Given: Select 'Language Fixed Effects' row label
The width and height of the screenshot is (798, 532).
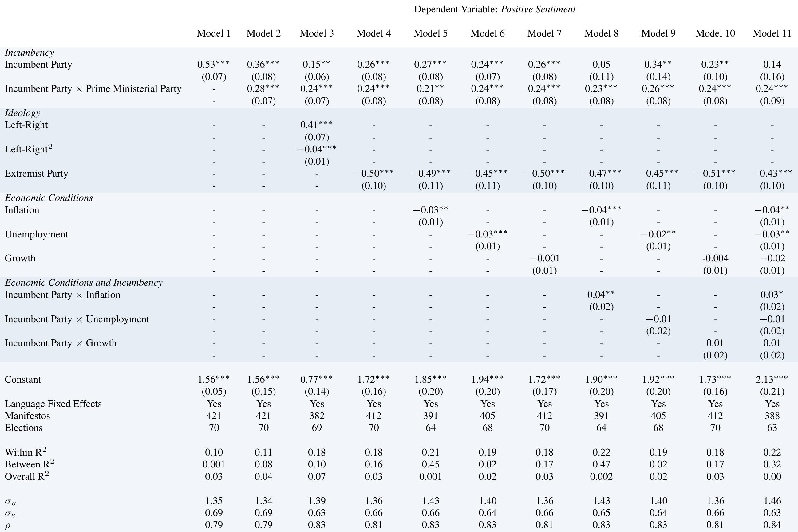Looking at the screenshot, I should click(x=53, y=404).
